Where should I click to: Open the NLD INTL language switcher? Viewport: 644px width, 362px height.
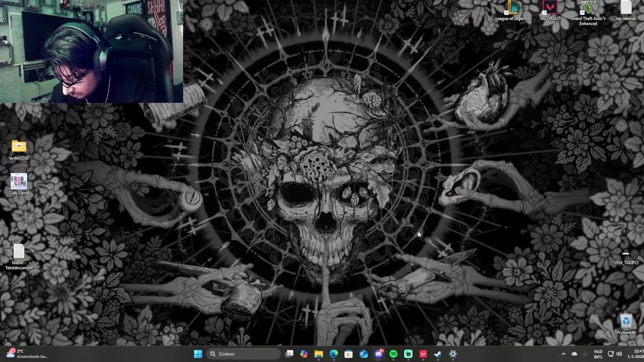(x=598, y=354)
